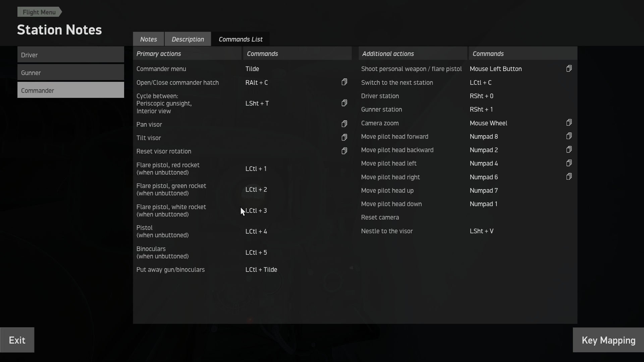Screen dimensions: 644x362
Task: Click the Reset visor rotation icon
Action: coord(344,151)
